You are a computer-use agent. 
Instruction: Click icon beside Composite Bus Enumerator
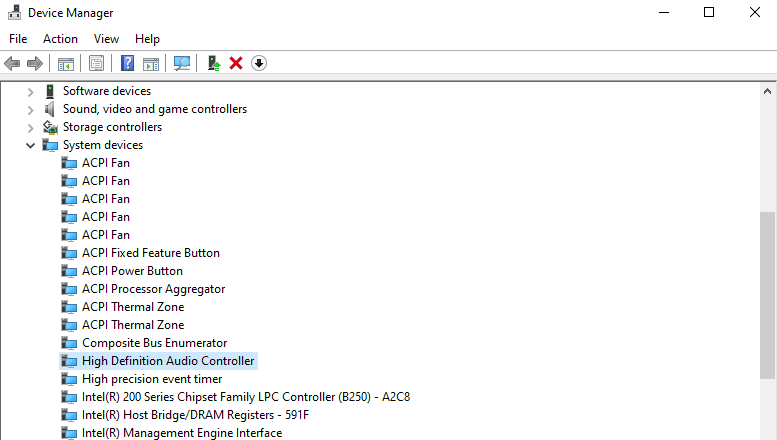point(69,343)
